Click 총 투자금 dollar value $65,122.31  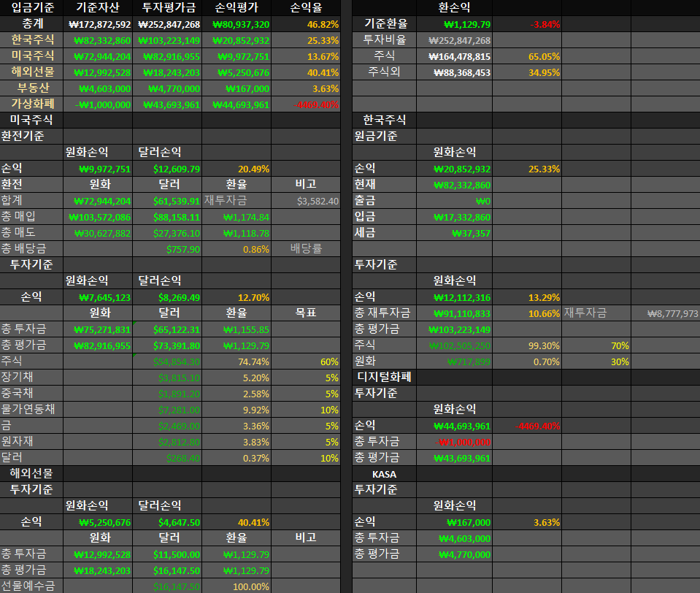[x=167, y=329]
